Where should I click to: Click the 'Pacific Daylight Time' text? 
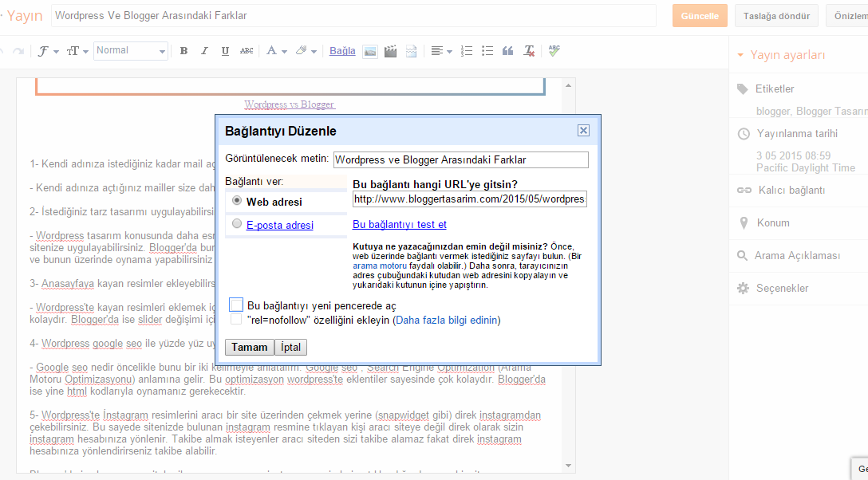pyautogui.click(x=806, y=168)
